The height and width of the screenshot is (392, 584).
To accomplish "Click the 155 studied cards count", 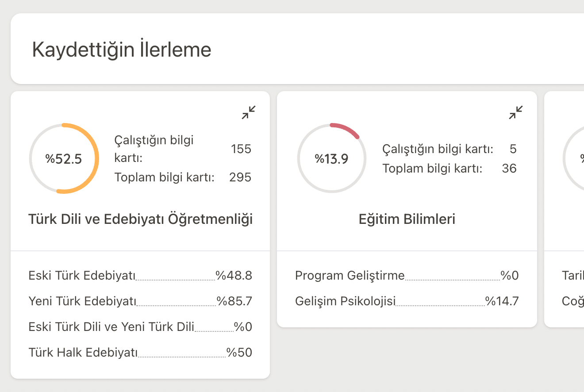I will pyautogui.click(x=241, y=149).
